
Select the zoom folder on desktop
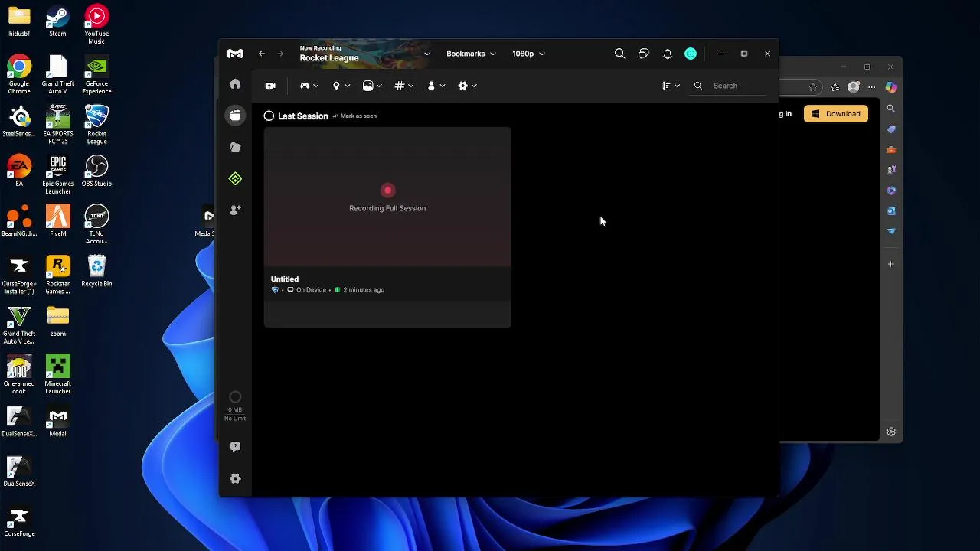click(x=57, y=321)
